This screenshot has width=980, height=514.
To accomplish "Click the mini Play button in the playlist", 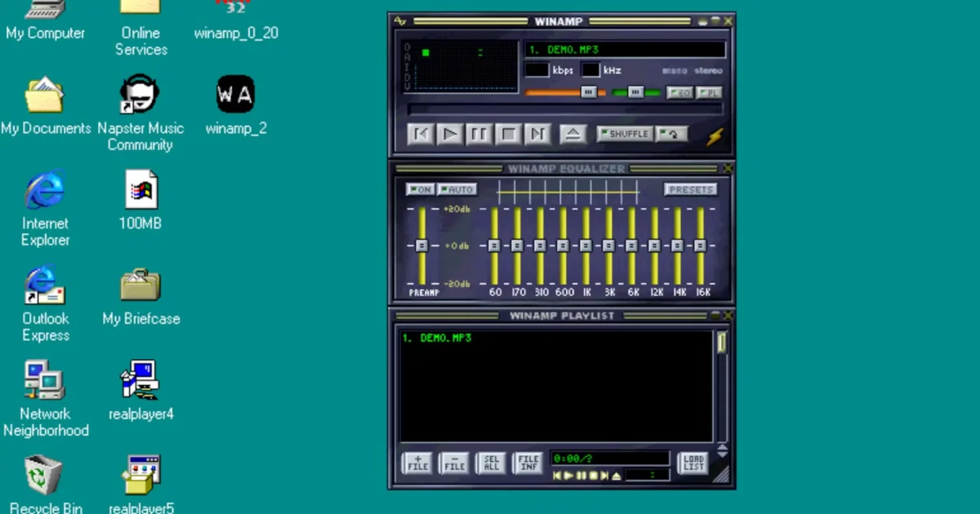I will (569, 476).
